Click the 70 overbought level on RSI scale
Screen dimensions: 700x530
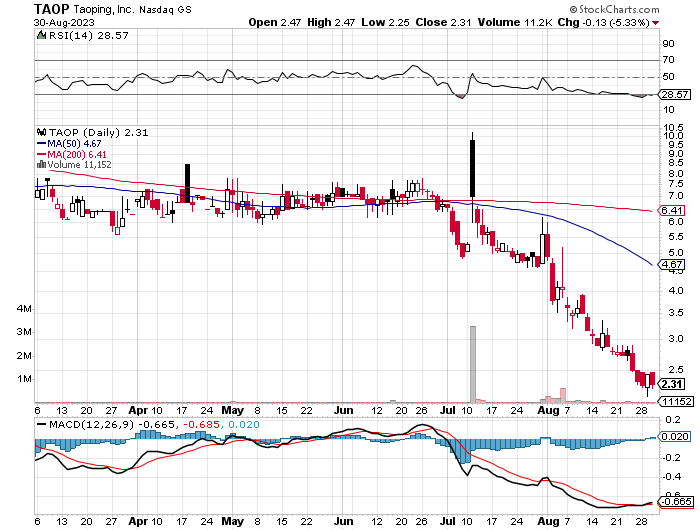pyautogui.click(x=668, y=59)
